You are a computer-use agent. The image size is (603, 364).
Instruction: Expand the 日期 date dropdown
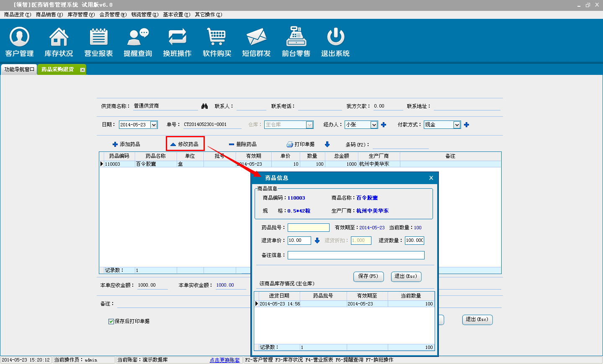pos(154,125)
